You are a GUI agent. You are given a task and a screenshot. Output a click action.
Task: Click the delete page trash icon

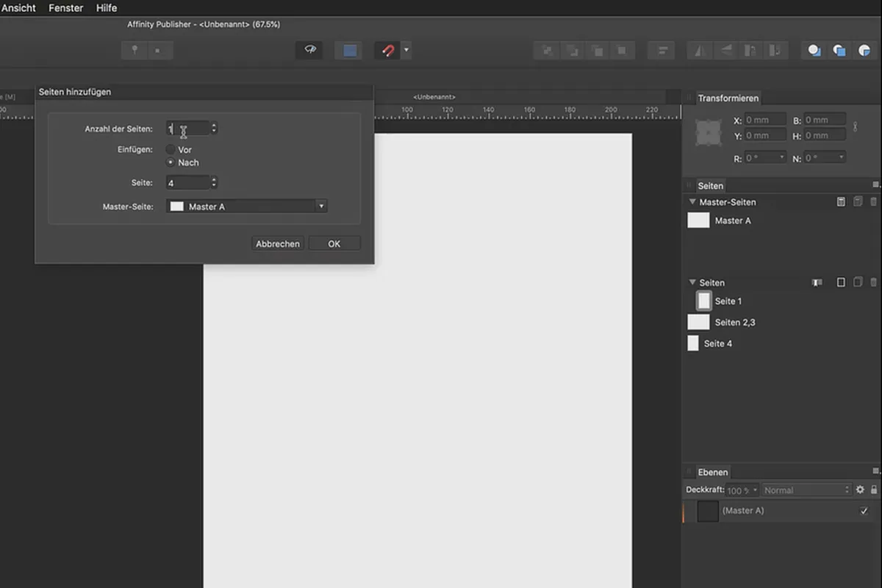click(x=874, y=282)
